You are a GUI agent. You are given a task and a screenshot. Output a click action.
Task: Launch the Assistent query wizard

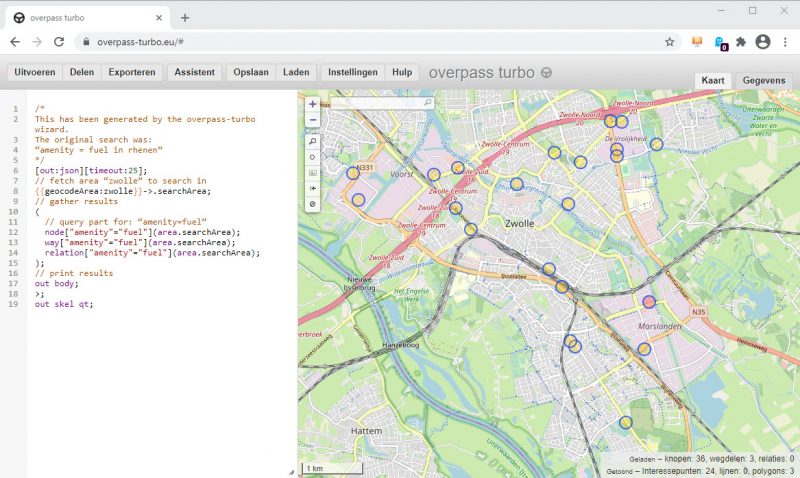(194, 72)
